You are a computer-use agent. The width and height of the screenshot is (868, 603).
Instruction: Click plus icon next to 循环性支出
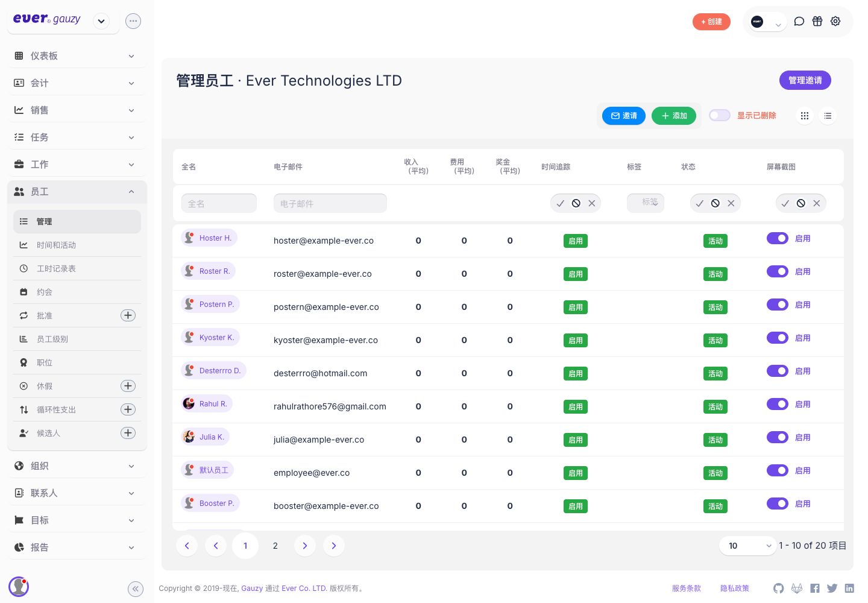click(x=128, y=409)
